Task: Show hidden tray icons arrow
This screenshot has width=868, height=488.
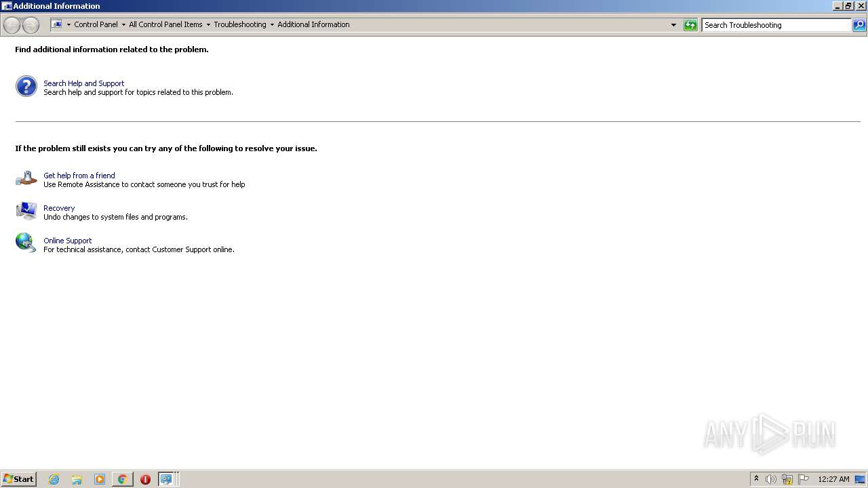Action: 756,479
